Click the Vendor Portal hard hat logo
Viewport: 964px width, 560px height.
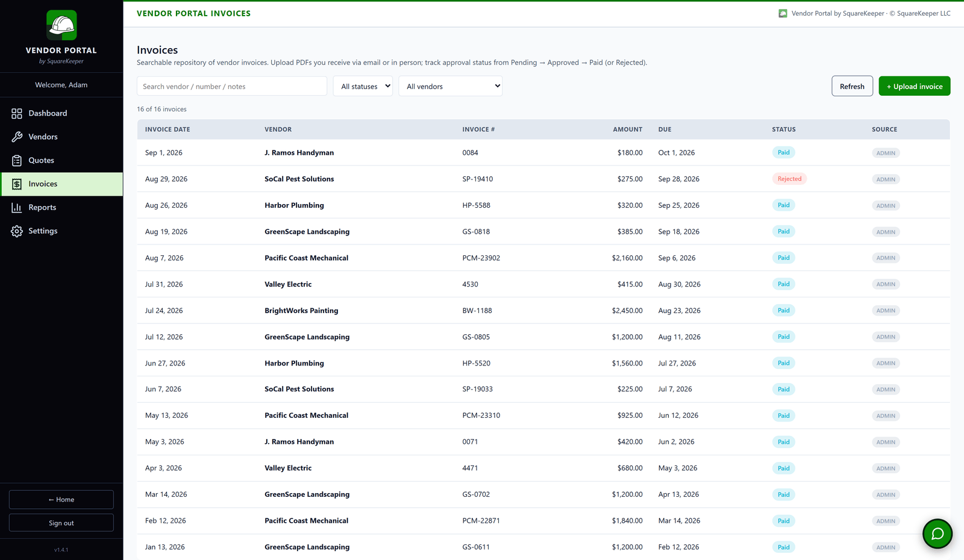(x=61, y=25)
